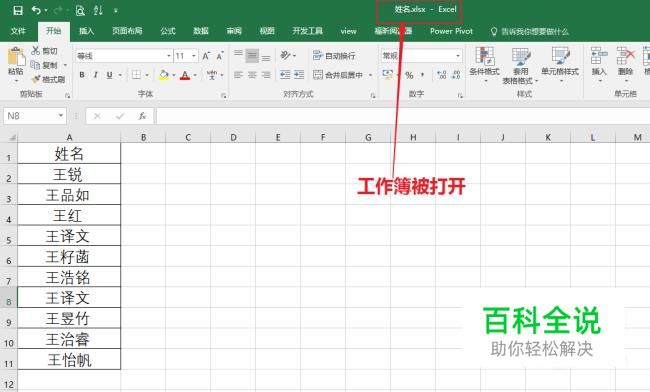Open fill color dropdown arrow
This screenshot has height=392, width=650.
(x=174, y=75)
